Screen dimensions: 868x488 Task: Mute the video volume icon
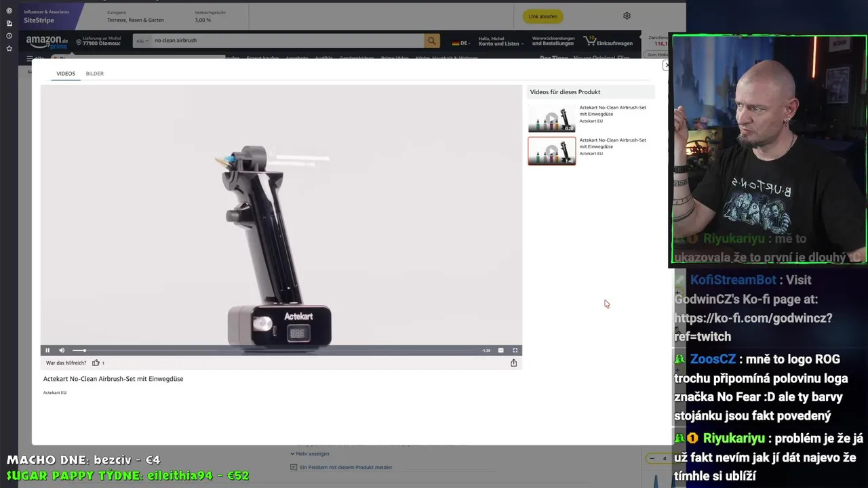pyautogui.click(x=62, y=350)
